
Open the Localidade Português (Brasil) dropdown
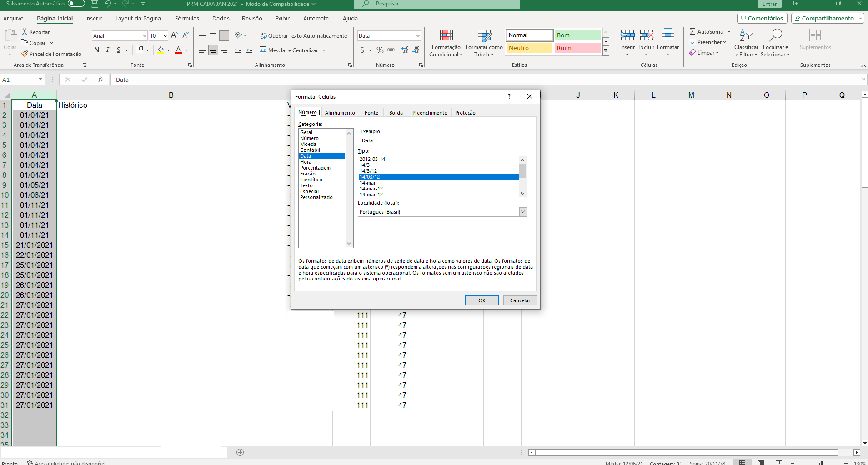(x=523, y=212)
